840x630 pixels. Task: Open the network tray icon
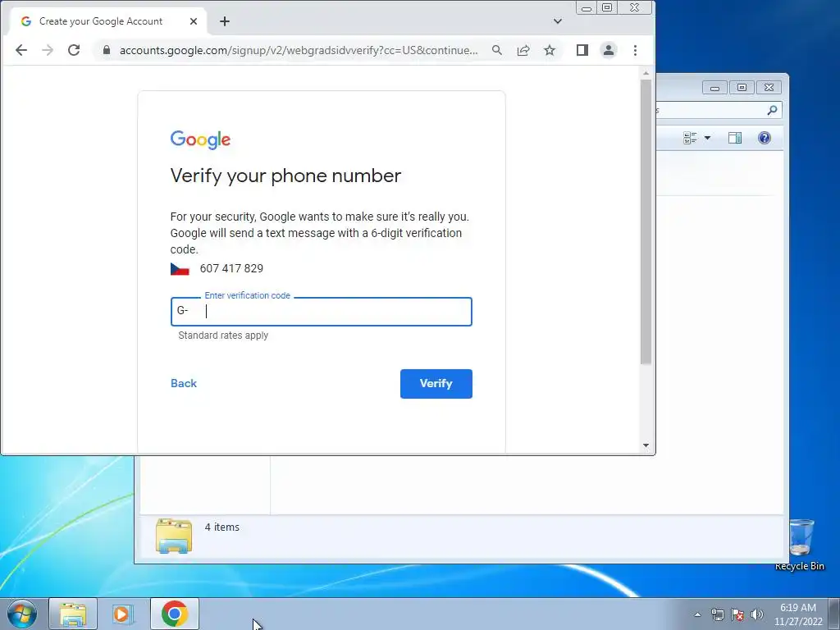point(717,614)
